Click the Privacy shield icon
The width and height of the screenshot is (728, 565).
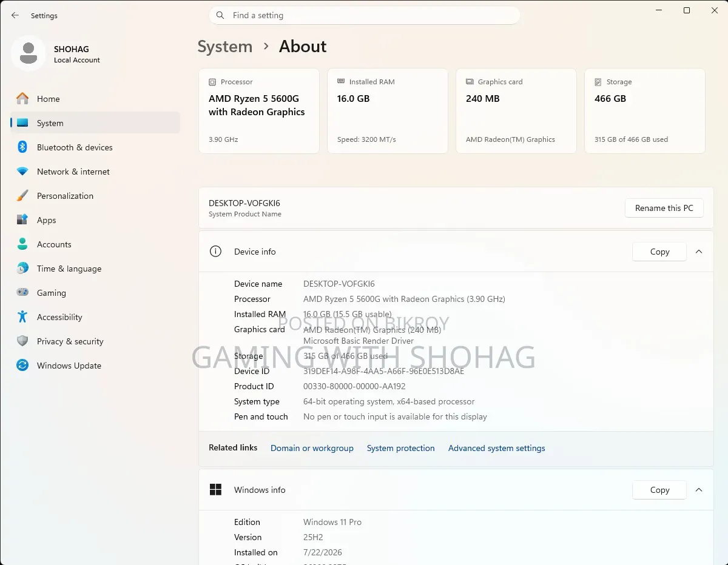click(x=22, y=341)
